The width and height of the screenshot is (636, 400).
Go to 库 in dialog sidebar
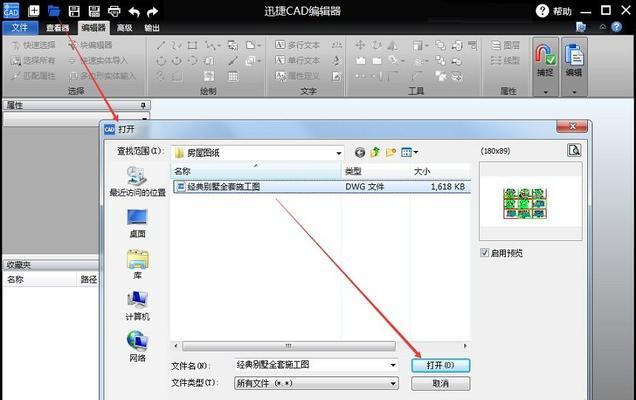click(138, 265)
